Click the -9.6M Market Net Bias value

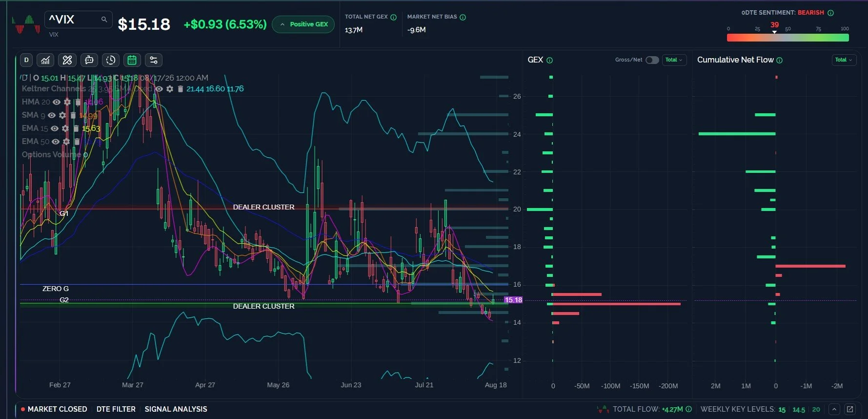(x=417, y=30)
